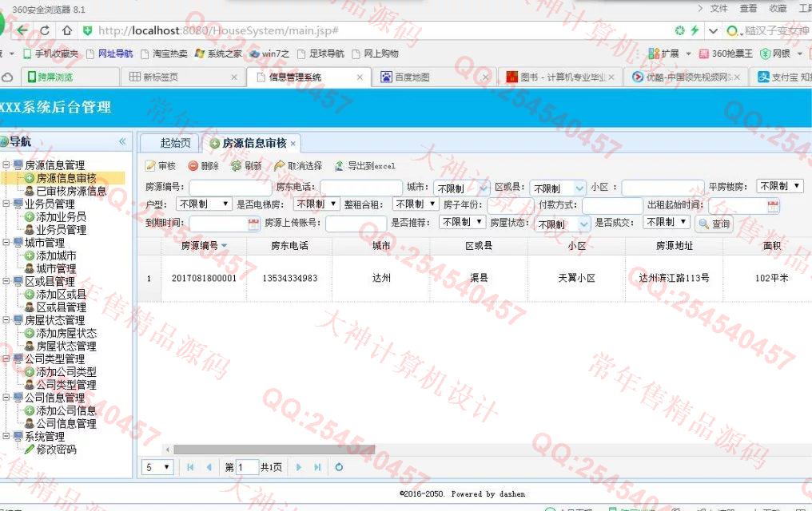
Task: Close the 房源信息审核 tab
Action: [293, 144]
